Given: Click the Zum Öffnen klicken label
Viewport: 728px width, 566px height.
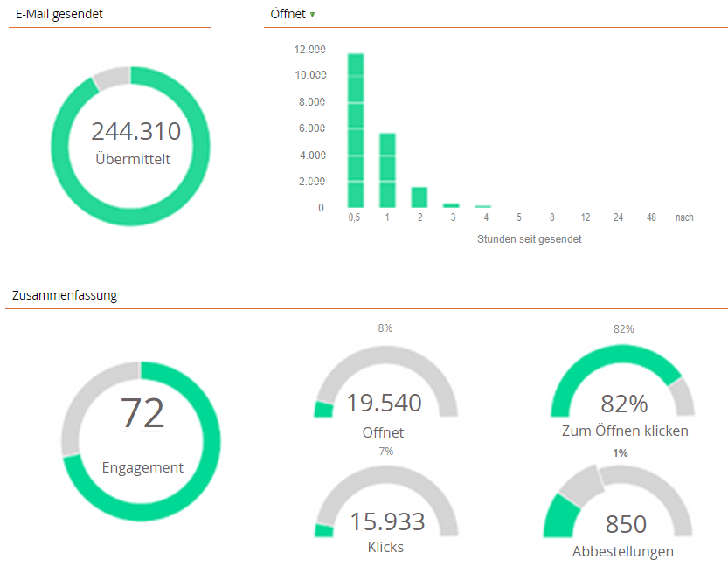Looking at the screenshot, I should pos(625,431).
